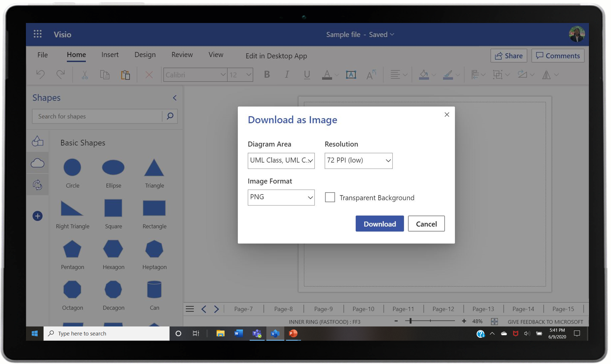Click the add shapes plus icon in sidebar
Screen dimensions: 611x364
38,216
